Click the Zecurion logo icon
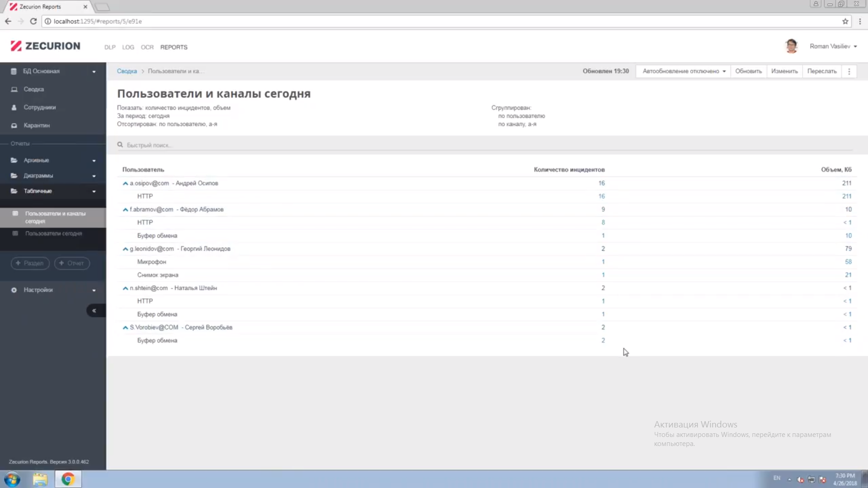 click(x=16, y=46)
